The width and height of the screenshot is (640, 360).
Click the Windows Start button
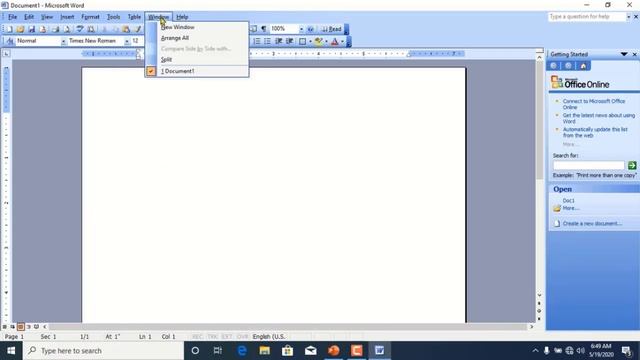(11, 351)
